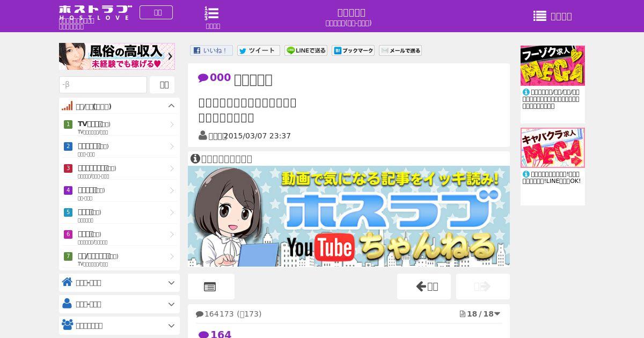This screenshot has width=644, height=338.
Task: Click the chevron on ranking row 1
Action: click(x=172, y=124)
